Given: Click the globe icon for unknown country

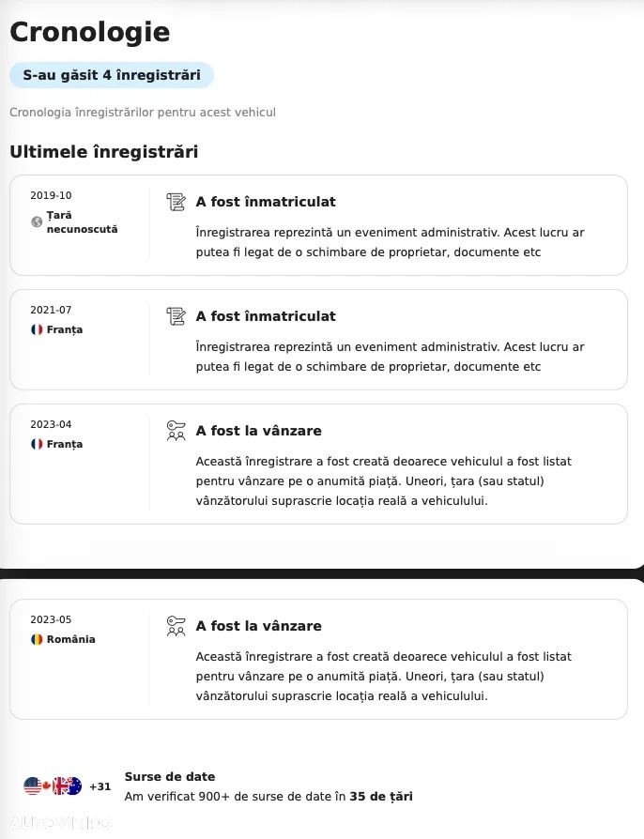Looking at the screenshot, I should (37, 221).
